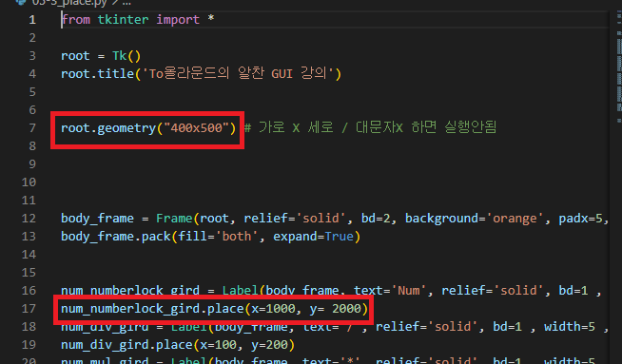Viewport: 622px width, 364px height.
Task: Click 'root.geometry' on line 7
Action: click(108, 128)
